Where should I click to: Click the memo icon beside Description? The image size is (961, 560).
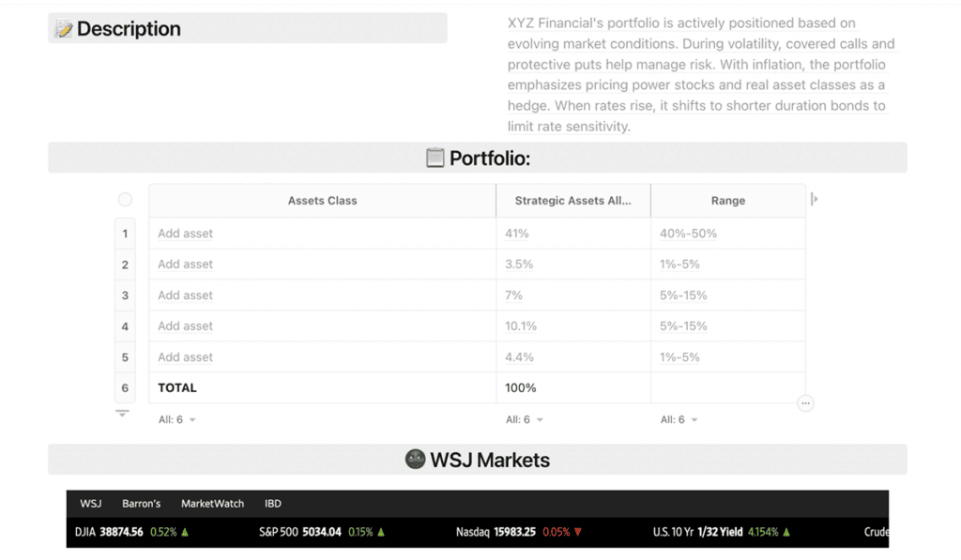[63, 29]
